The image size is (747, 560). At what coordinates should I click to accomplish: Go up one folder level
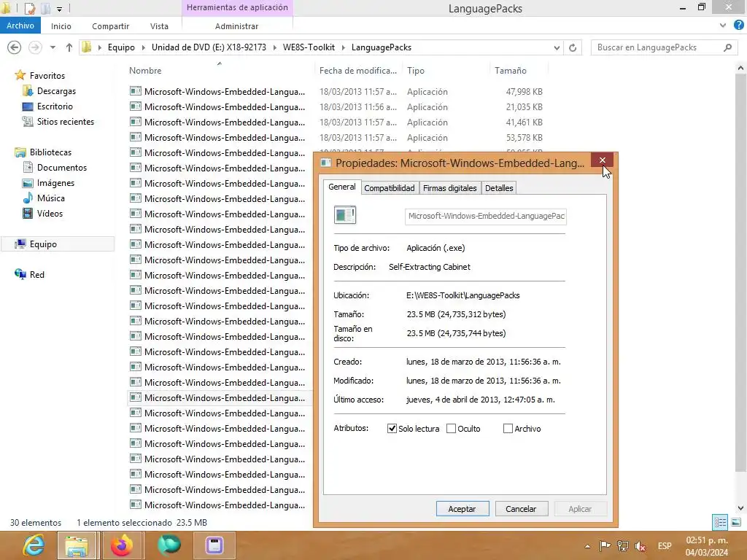[x=69, y=47]
